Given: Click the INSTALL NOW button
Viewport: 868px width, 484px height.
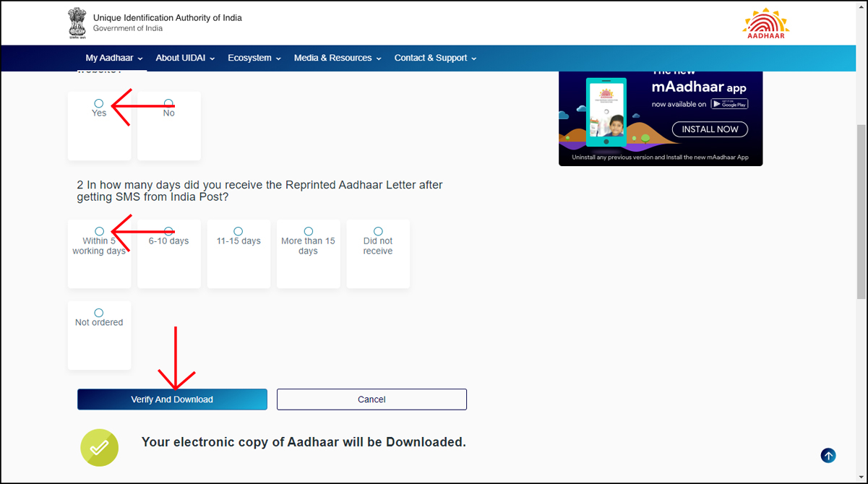Looking at the screenshot, I should [709, 129].
